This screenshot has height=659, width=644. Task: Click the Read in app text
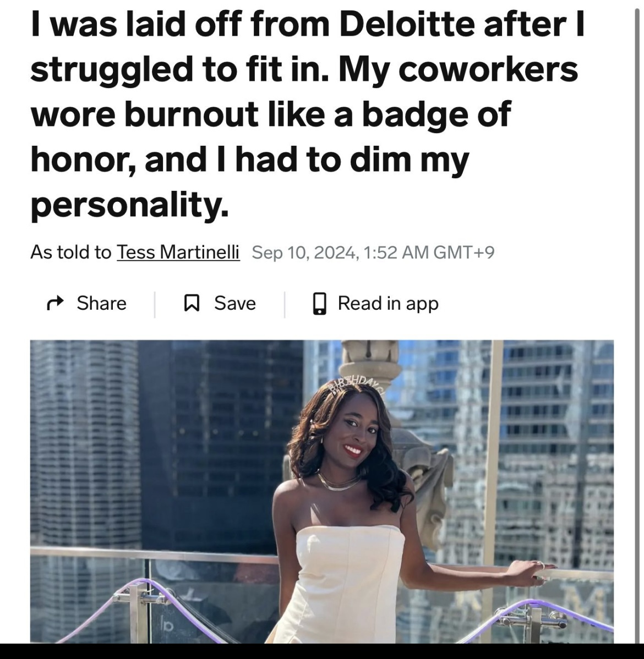coord(388,304)
